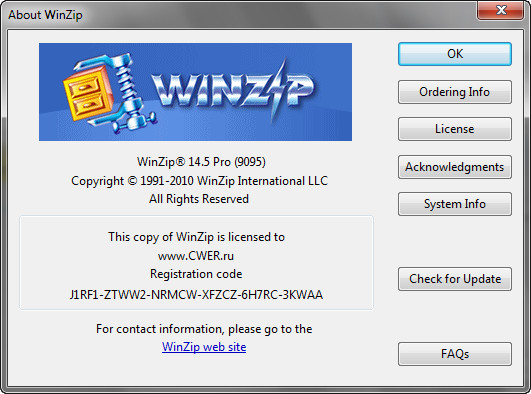Open System Info

point(455,204)
